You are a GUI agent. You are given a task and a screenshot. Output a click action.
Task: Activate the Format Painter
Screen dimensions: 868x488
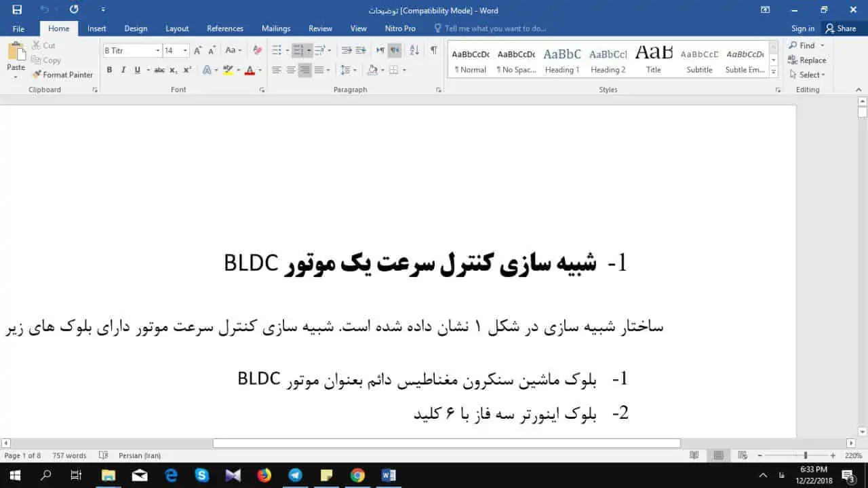click(x=62, y=75)
